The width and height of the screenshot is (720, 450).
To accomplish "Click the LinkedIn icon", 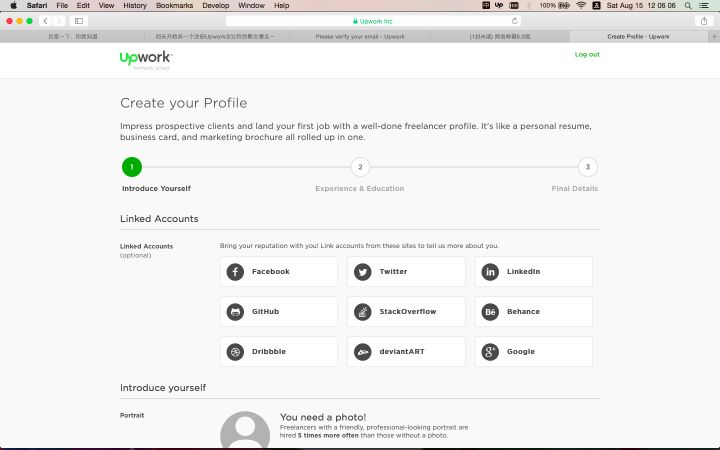I will [x=490, y=272].
